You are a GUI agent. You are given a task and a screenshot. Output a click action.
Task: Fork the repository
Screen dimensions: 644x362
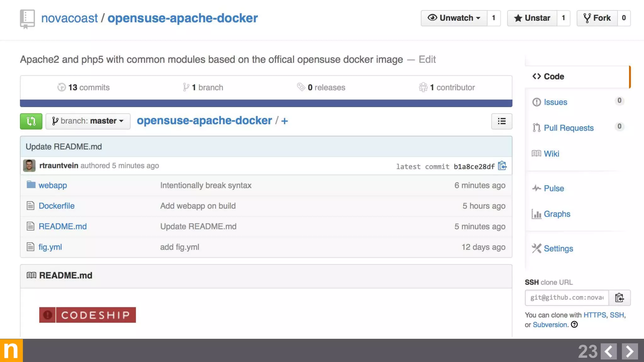tap(597, 18)
